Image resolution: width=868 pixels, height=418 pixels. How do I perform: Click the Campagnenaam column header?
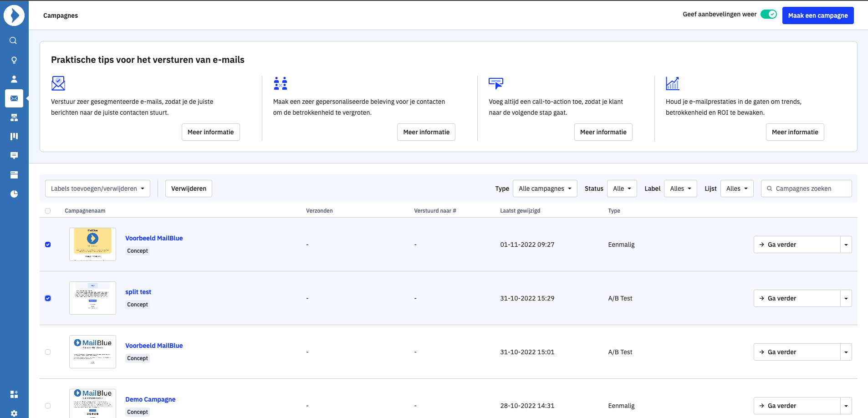coord(85,211)
